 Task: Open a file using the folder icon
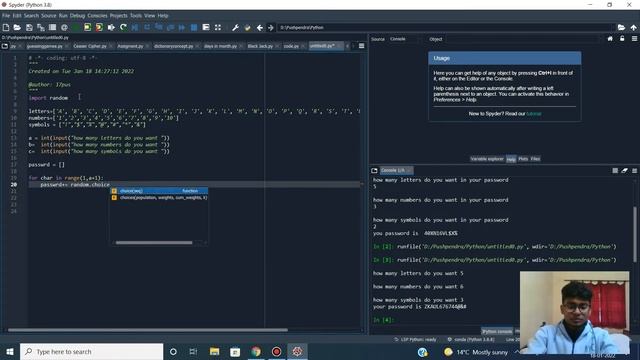coord(17,27)
